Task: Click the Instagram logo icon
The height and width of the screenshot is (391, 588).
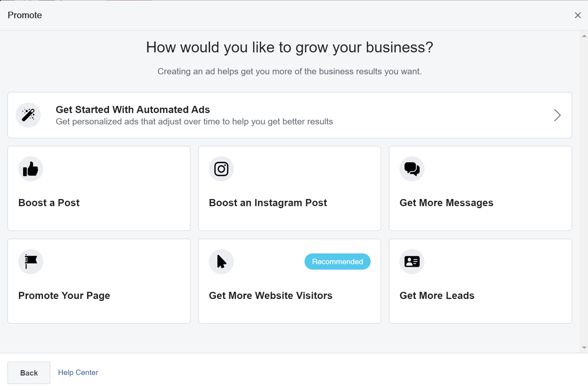Action: [x=221, y=169]
